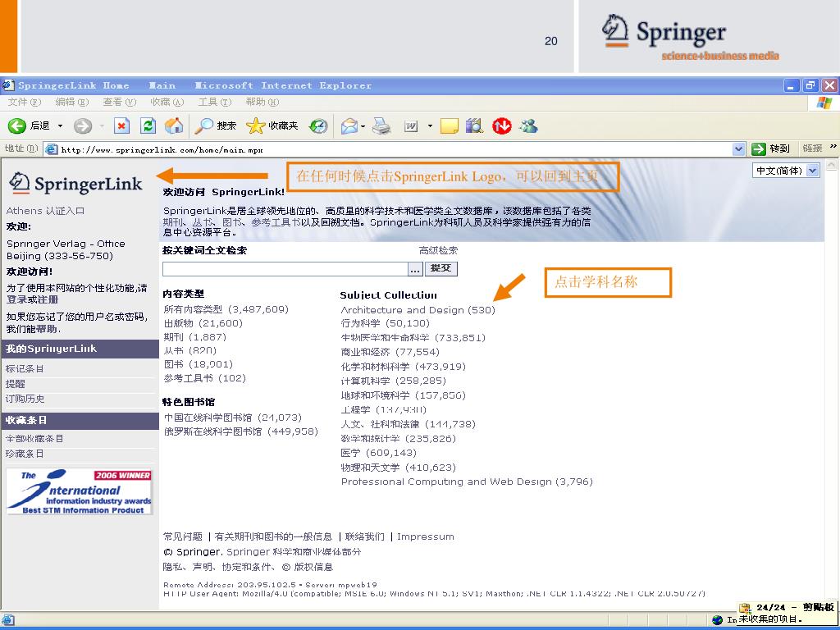Screen dimensions: 840x630
Task: Click the Messenger people toolbar icon
Action: [x=529, y=126]
